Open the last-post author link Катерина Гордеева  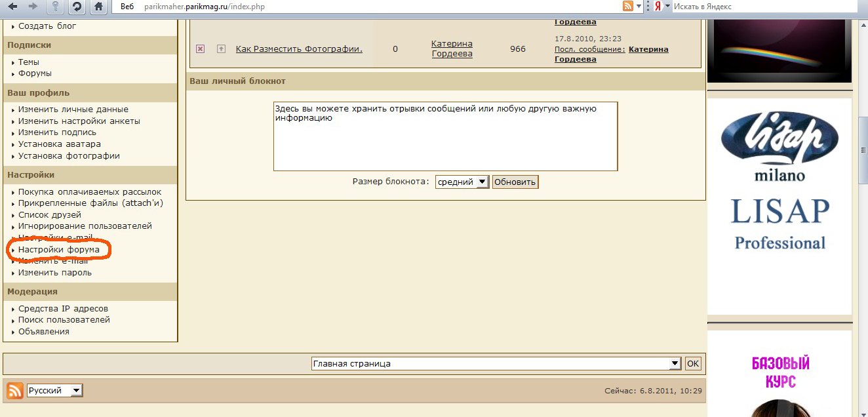(x=612, y=54)
